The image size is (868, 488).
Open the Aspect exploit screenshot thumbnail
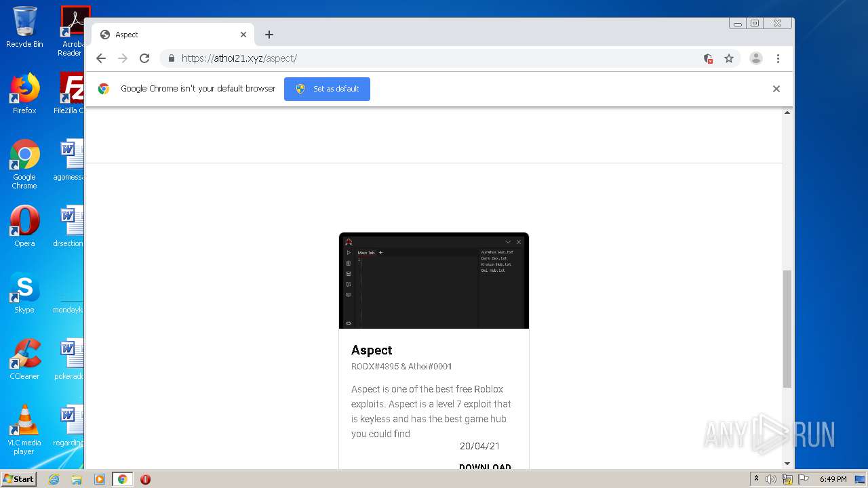434,281
